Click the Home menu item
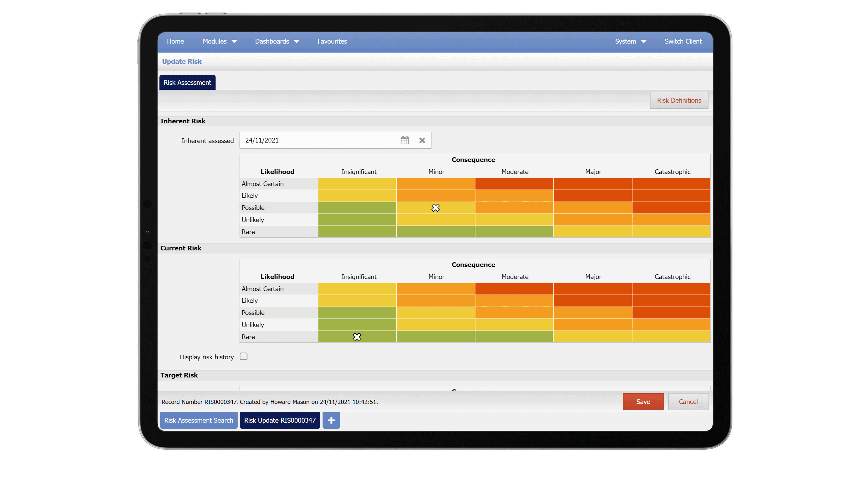This screenshot has width=841, height=504. coord(175,41)
